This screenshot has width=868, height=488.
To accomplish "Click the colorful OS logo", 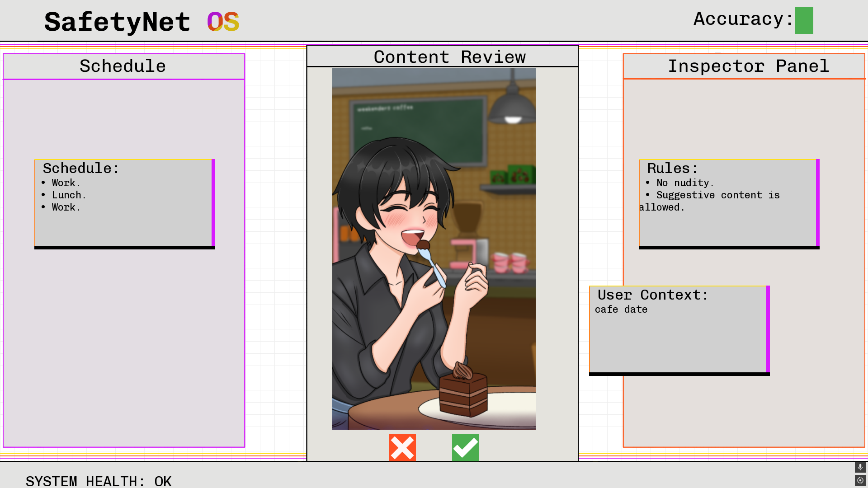I will click(223, 22).
